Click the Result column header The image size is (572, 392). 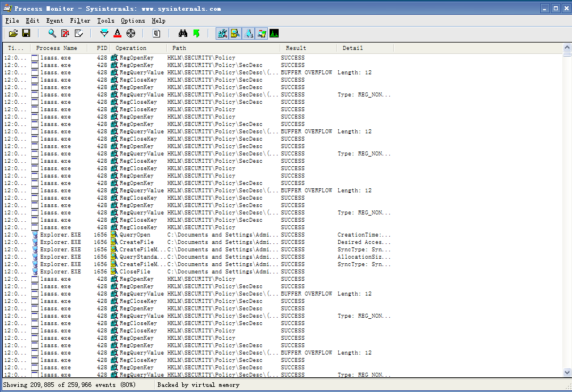309,48
